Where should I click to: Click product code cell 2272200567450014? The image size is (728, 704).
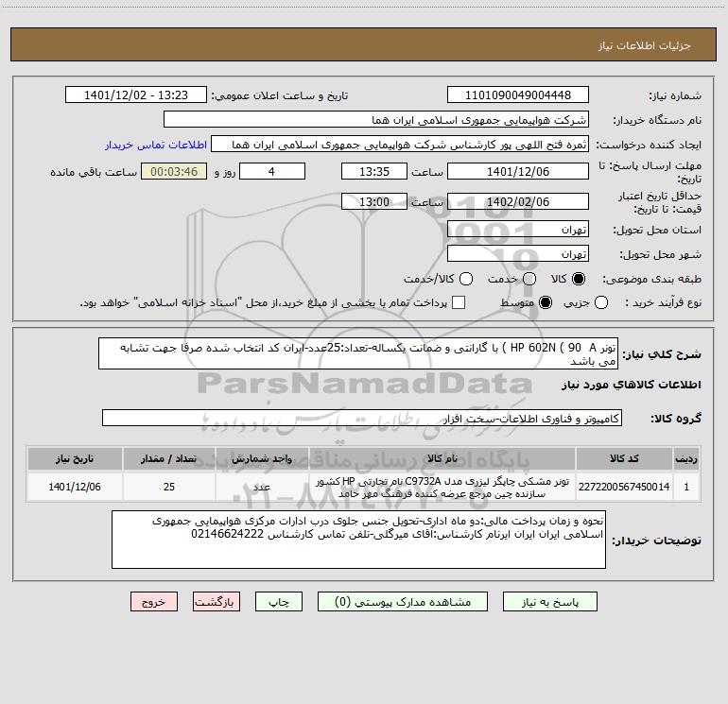coord(624,487)
